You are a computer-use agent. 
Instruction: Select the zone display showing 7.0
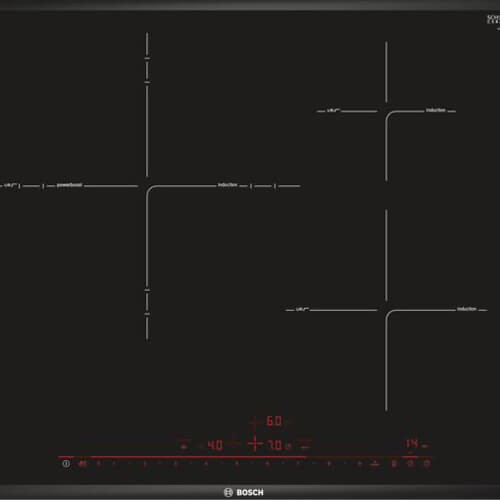tap(275, 445)
